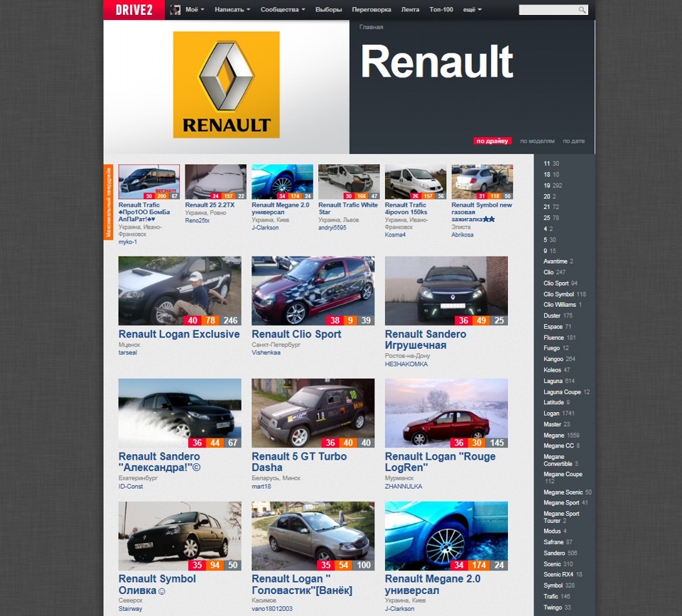
Task: Select Megane CC model in sidebar
Action: (x=558, y=446)
